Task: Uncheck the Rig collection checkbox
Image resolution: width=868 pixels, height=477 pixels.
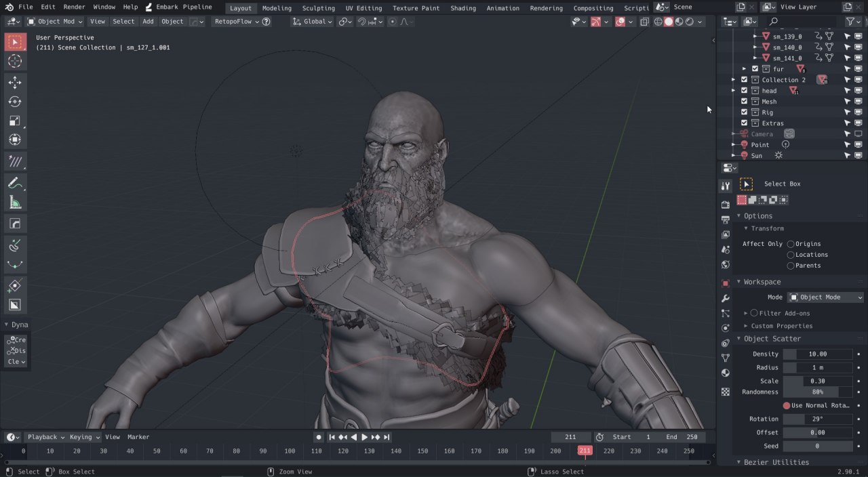Action: click(x=744, y=112)
